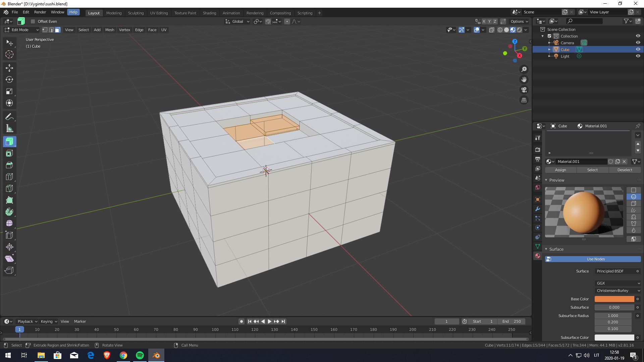Open Blender from the taskbar
The height and width of the screenshot is (362, 644).
pyautogui.click(x=156, y=355)
